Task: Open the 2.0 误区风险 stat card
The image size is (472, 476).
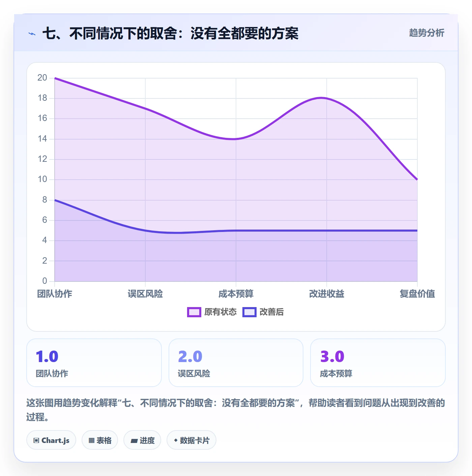Action: click(236, 363)
